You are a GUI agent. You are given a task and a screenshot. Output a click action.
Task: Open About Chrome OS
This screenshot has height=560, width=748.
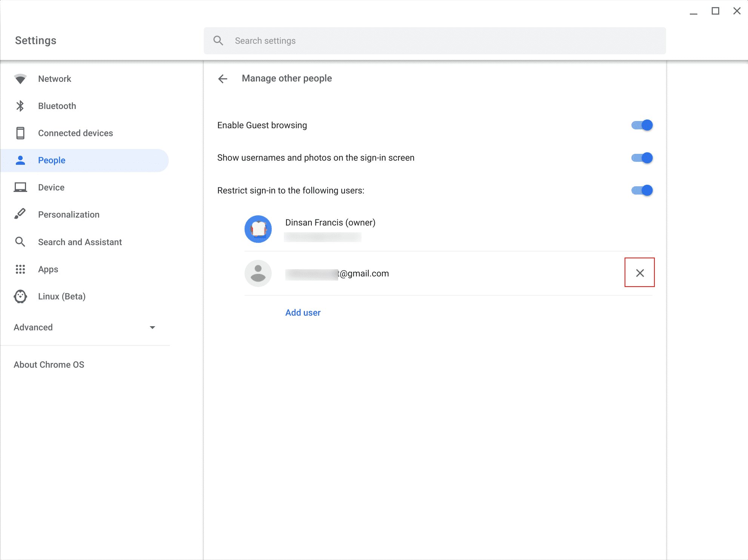(x=49, y=364)
